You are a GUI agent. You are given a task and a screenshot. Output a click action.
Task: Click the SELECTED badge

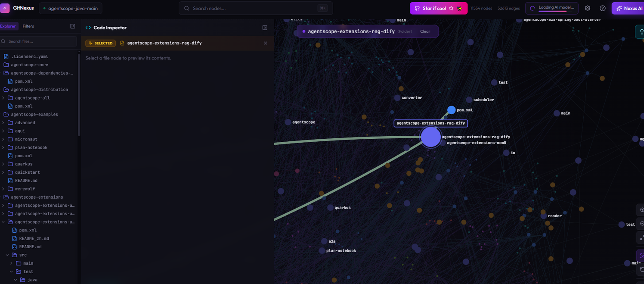[x=100, y=43]
